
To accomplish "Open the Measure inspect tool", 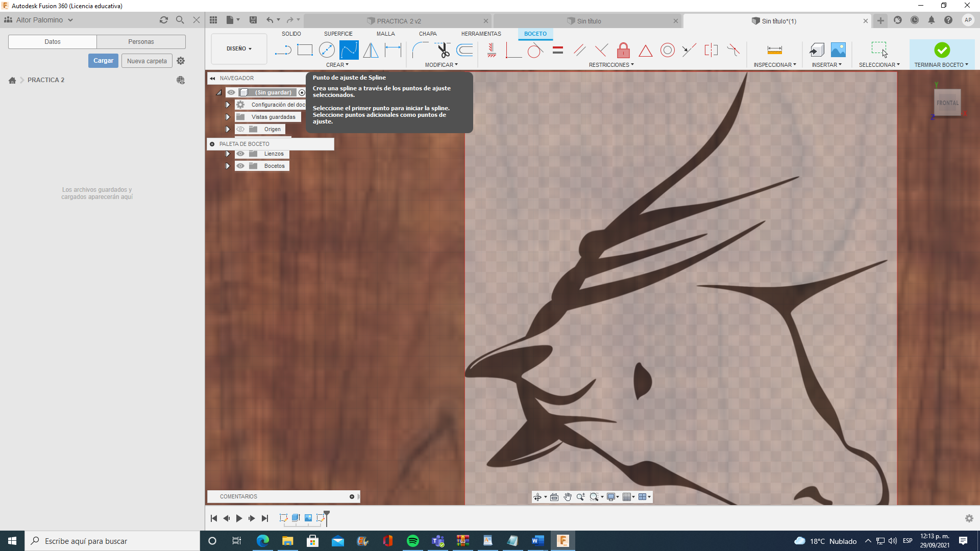I will pos(774,50).
